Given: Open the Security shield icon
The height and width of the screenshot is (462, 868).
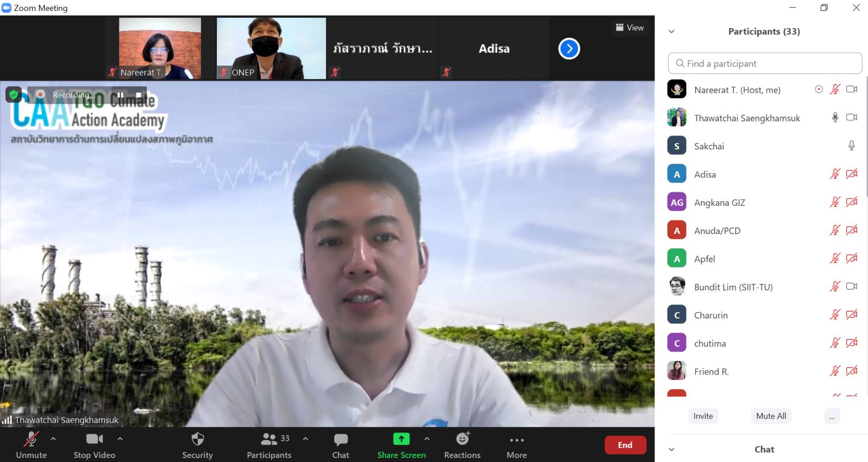Looking at the screenshot, I should [197, 439].
